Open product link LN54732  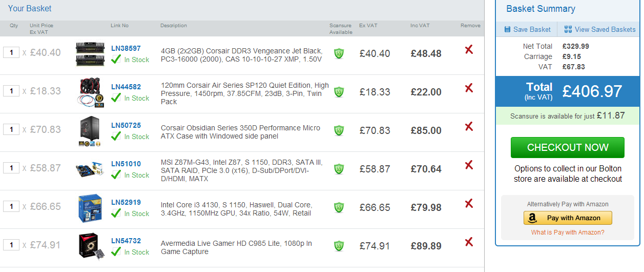pyautogui.click(x=126, y=241)
